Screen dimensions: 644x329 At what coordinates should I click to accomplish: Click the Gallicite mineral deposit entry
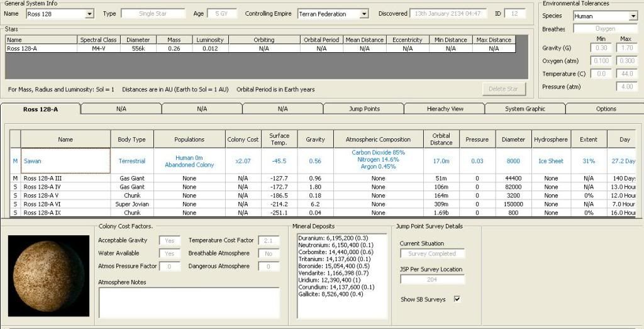coord(331,294)
